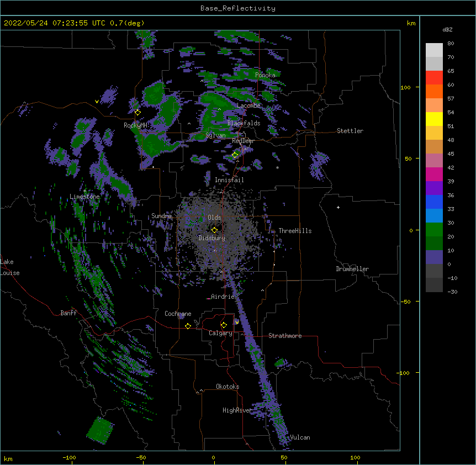476x465 pixels.
Task: Pick the bright yellow 51-54 dBZ legend swatch
Action: (434, 119)
